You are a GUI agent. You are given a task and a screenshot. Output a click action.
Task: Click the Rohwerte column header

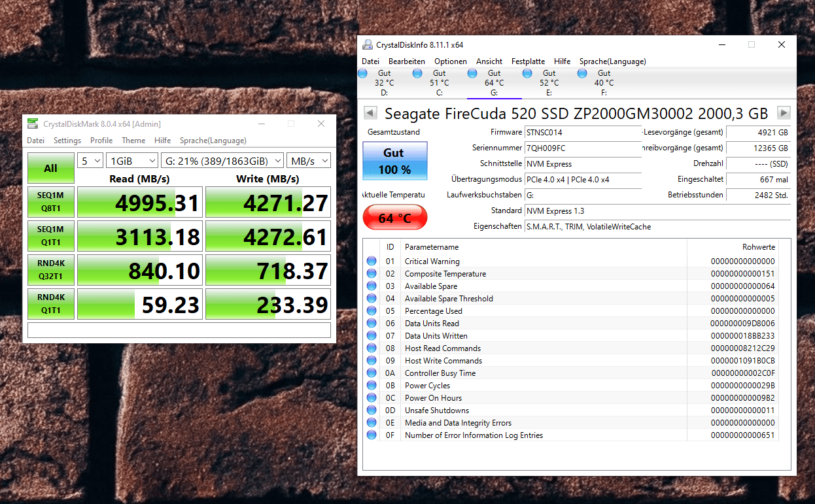click(733, 247)
